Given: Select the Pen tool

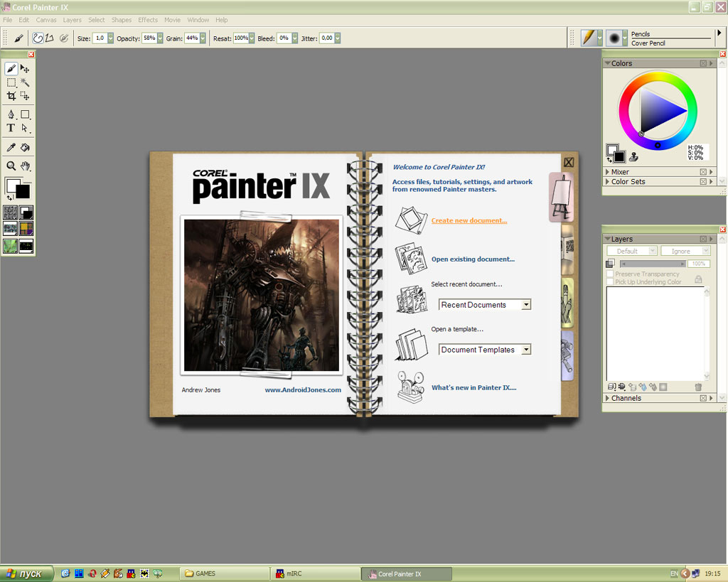Looking at the screenshot, I should coord(11,114).
